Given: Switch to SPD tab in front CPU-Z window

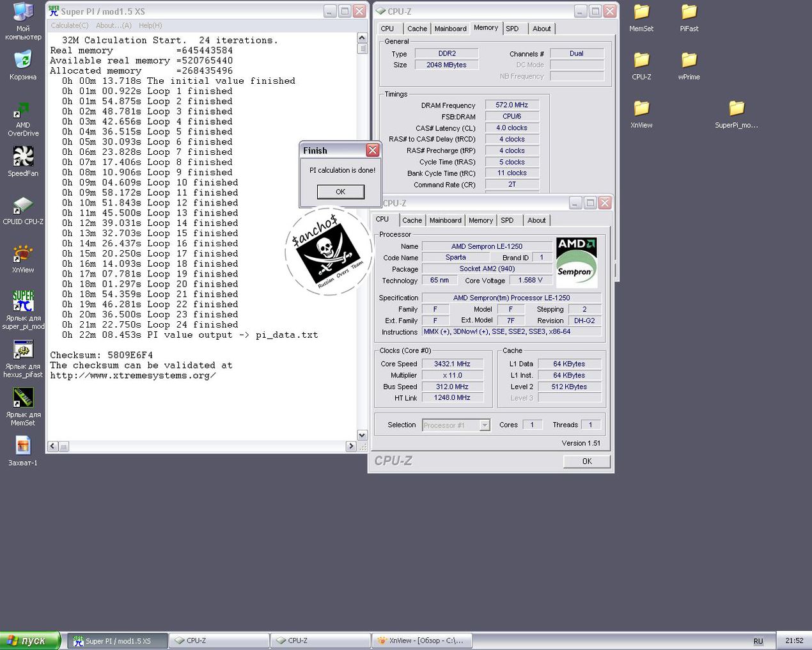Looking at the screenshot, I should (x=507, y=220).
